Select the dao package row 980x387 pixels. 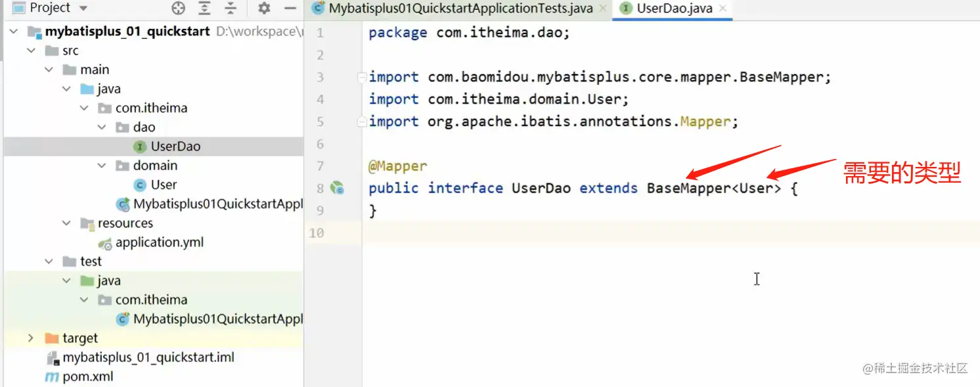coord(152,127)
